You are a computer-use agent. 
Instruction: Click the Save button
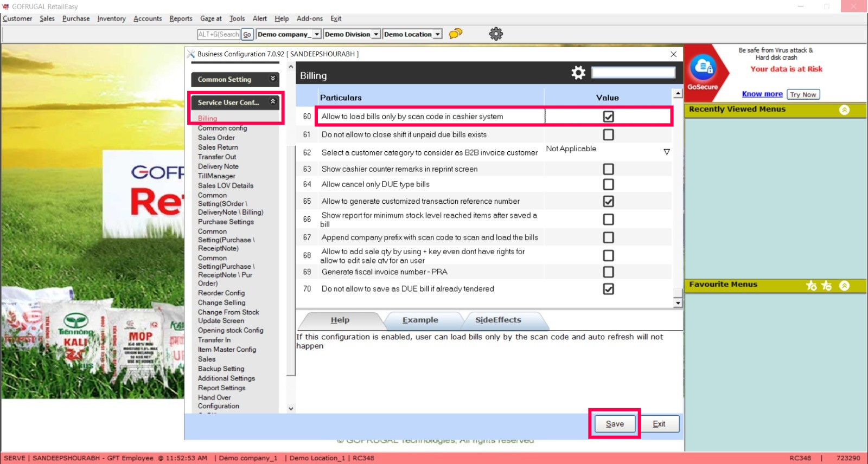point(615,424)
